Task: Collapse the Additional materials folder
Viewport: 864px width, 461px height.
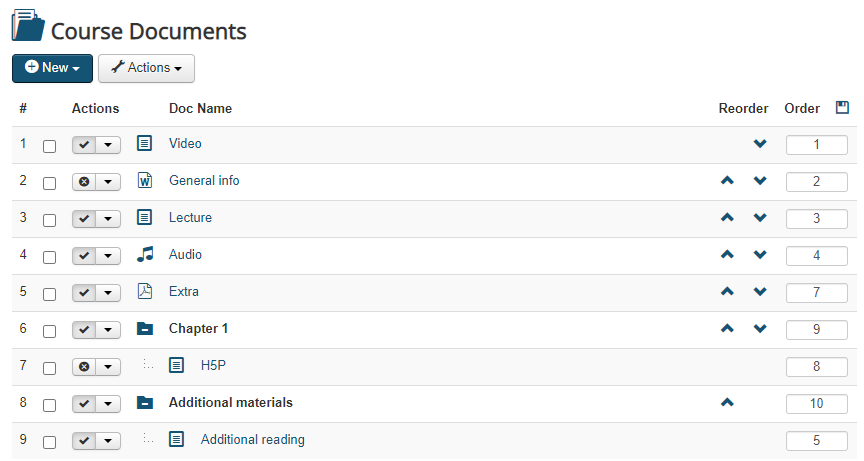Action: (144, 403)
